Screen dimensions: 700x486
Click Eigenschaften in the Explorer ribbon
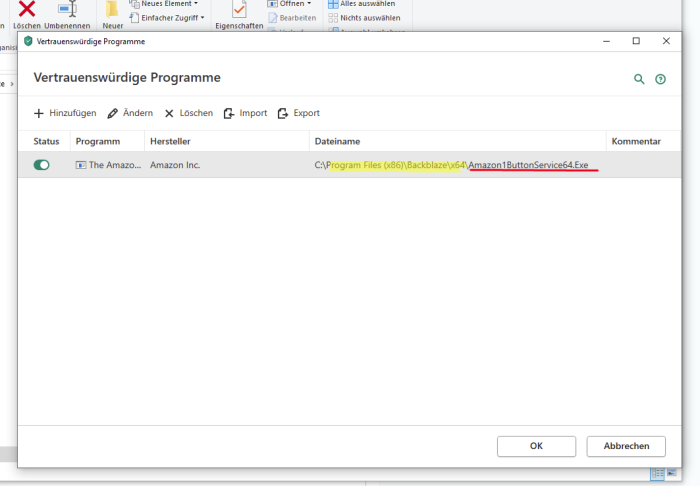click(239, 16)
